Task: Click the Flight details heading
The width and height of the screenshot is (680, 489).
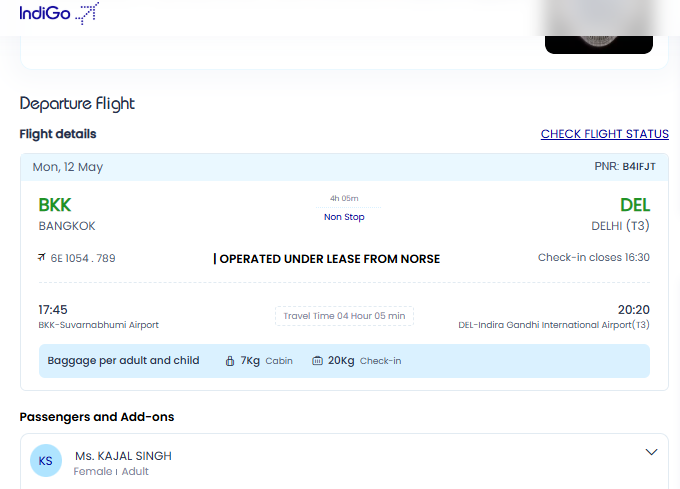Action: click(58, 134)
